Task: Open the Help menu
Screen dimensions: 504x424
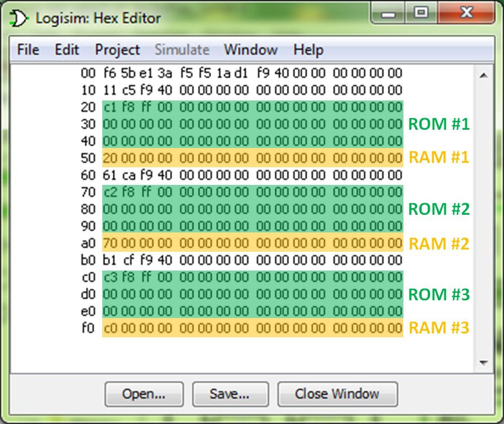Action: (308, 50)
